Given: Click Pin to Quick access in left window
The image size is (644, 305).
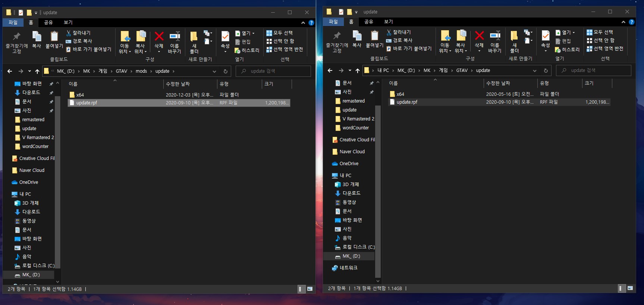Looking at the screenshot, I should click(16, 43).
